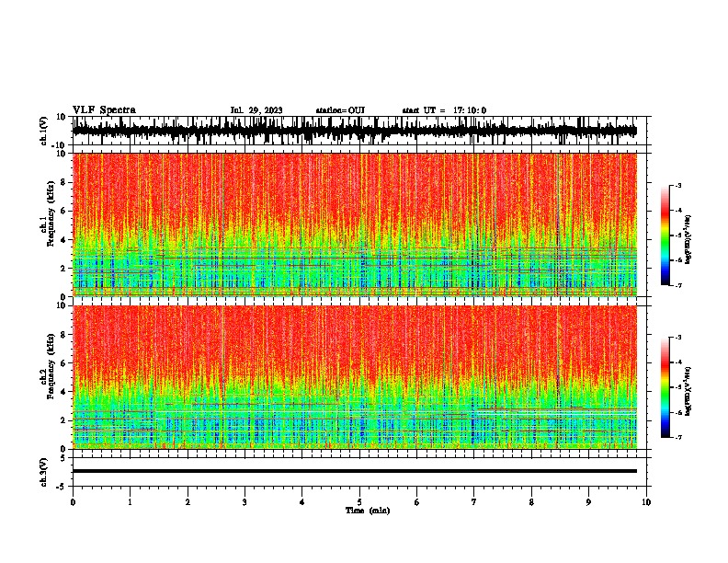This screenshot has width=728, height=563.
Task: Click the date "Jul. 29, 2023"
Action: click(x=256, y=110)
